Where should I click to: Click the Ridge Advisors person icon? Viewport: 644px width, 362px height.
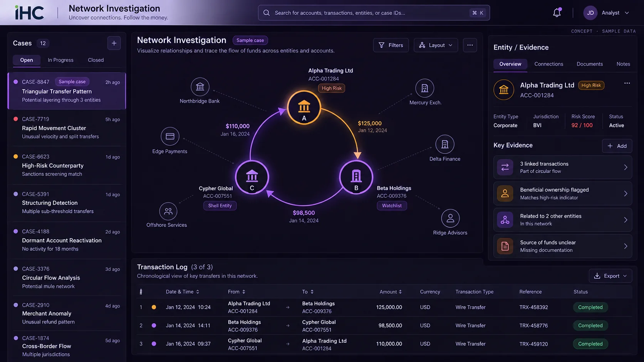point(450,219)
